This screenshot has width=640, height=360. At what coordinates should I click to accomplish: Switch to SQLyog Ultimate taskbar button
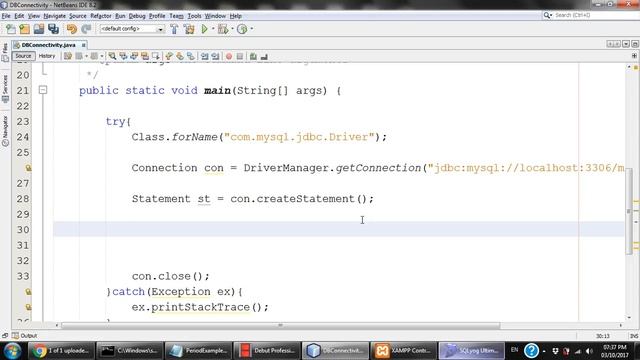click(x=471, y=351)
